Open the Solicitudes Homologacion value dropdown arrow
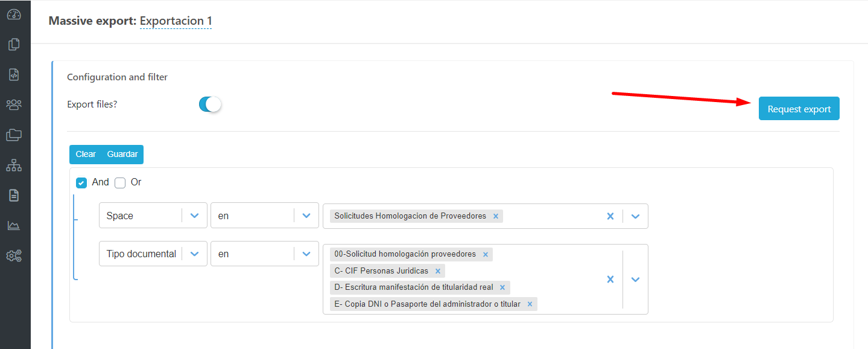 (x=635, y=216)
